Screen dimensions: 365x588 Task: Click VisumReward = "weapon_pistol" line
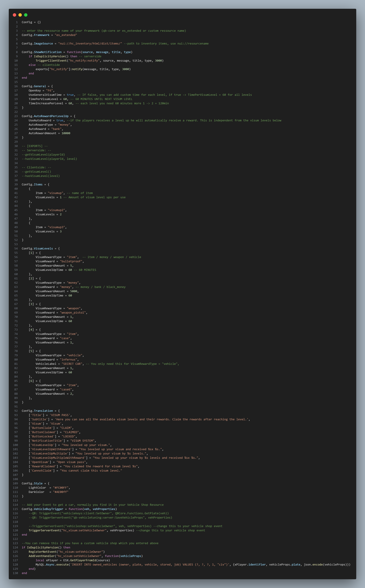(x=62, y=313)
